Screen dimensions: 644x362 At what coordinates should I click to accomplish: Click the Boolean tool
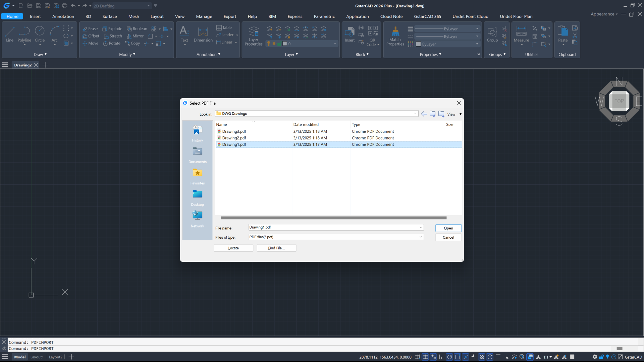137,29
